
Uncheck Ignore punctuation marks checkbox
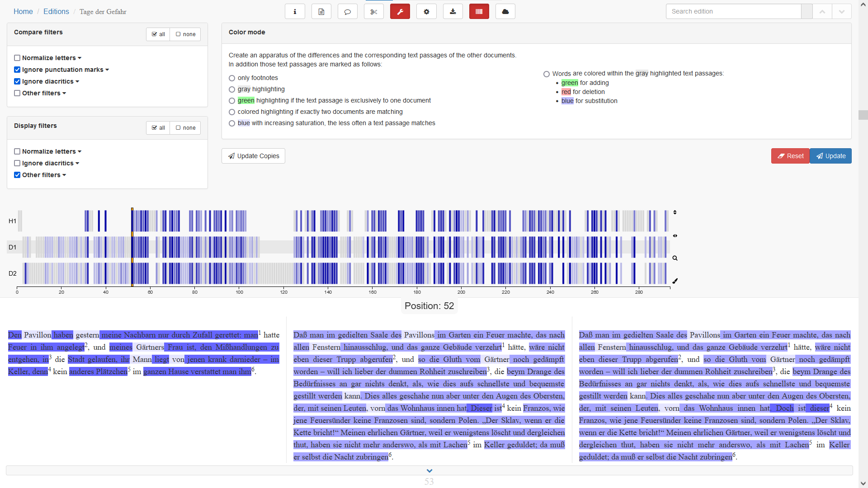coord(17,70)
